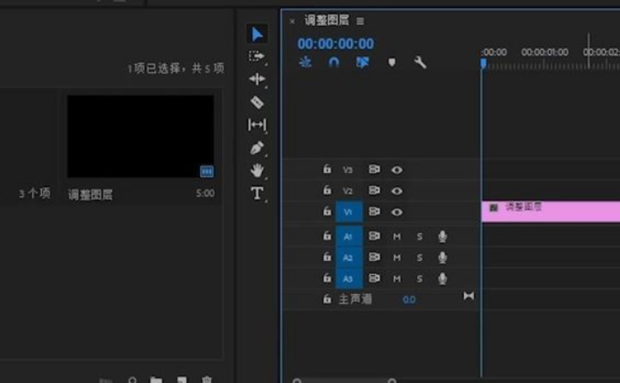Toggle lock on track V1
620x383 pixels.
pos(327,211)
